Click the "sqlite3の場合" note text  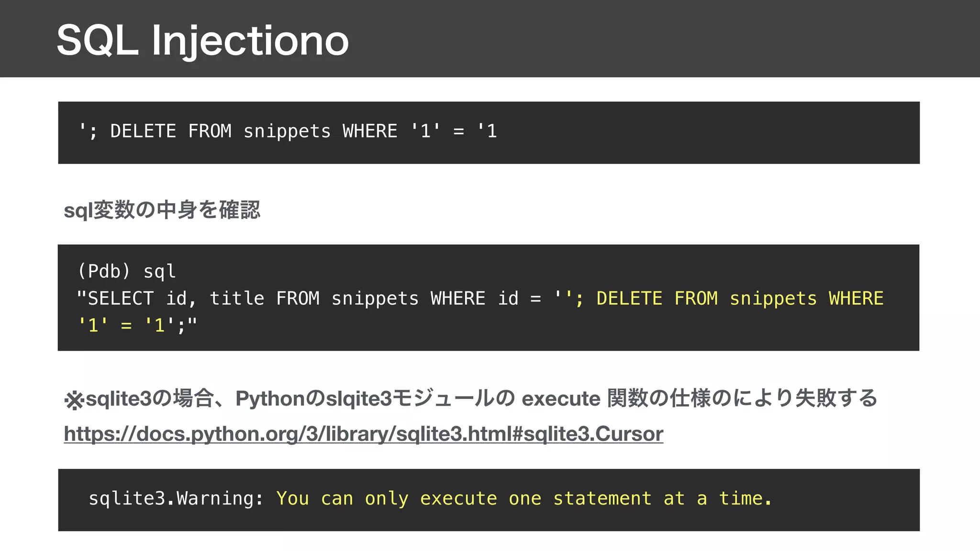pyautogui.click(x=149, y=398)
